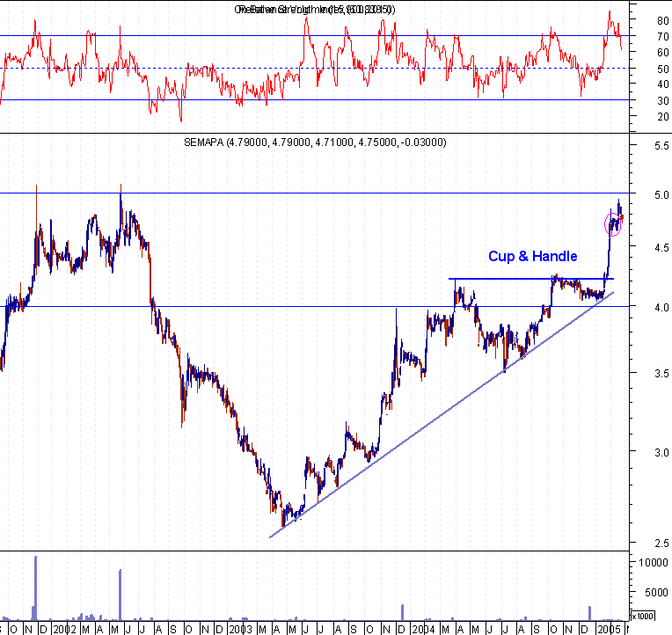
Task: Click the 10000 volume axis label
Action: click(654, 563)
